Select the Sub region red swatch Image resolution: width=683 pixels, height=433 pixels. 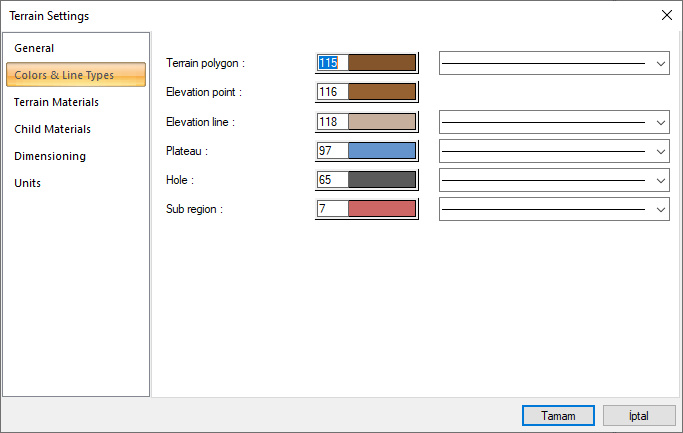(381, 209)
